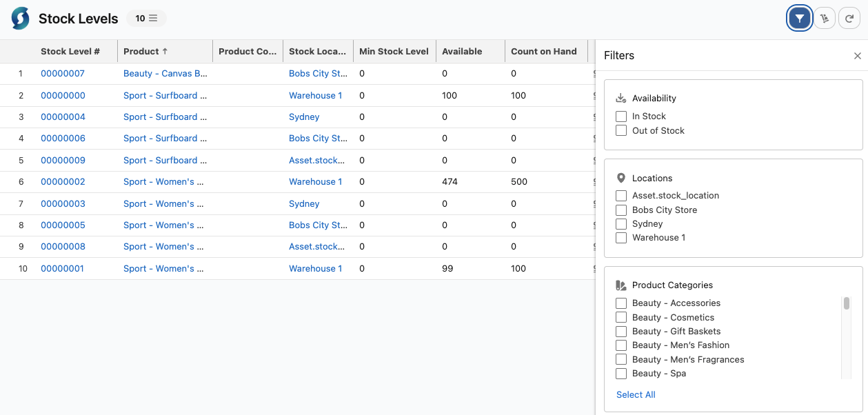868x415 pixels.
Task: Click the Count on Hand value 500
Action: coord(519,182)
